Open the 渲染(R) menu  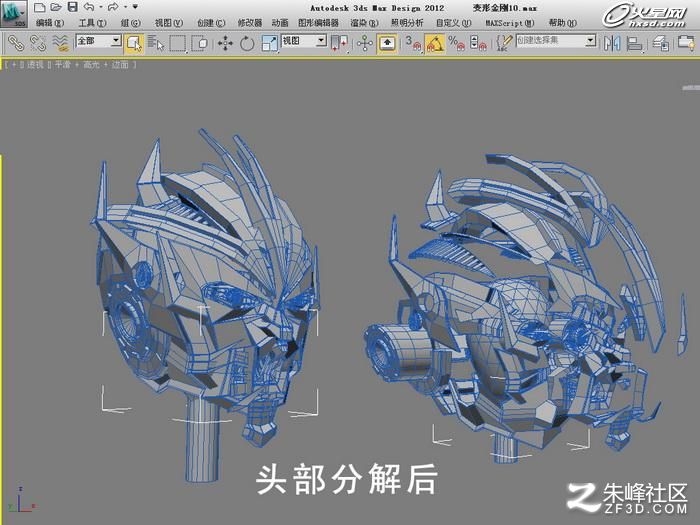[x=365, y=23]
